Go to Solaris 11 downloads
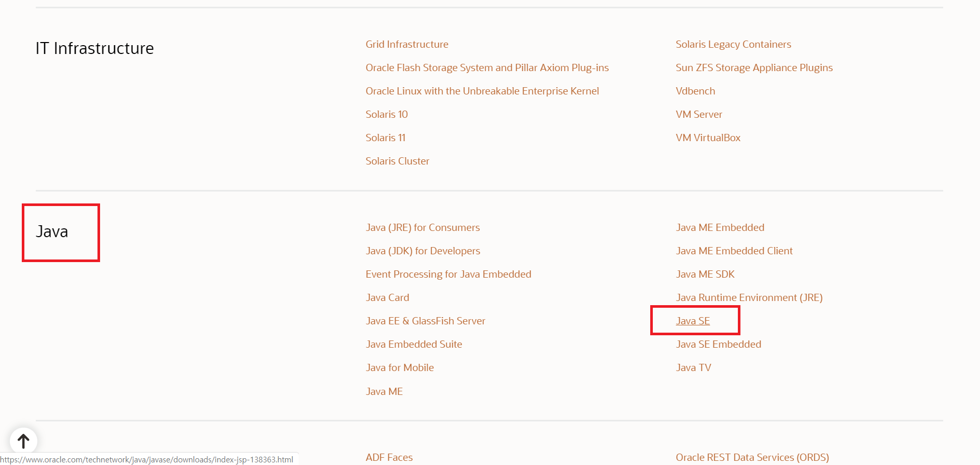980x465 pixels. (385, 138)
